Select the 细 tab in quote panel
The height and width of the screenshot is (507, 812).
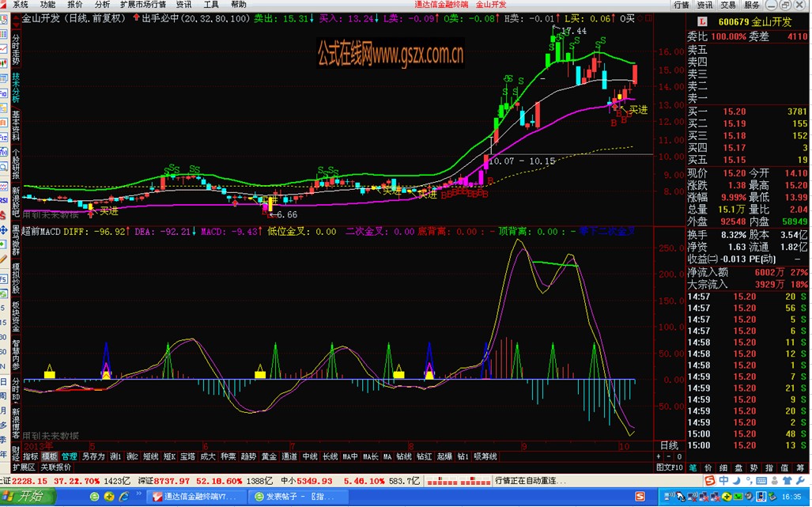point(723,467)
